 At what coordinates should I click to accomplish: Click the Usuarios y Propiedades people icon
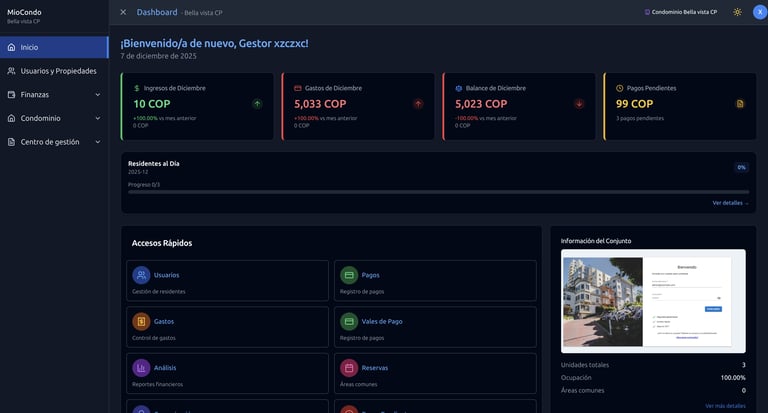11,71
